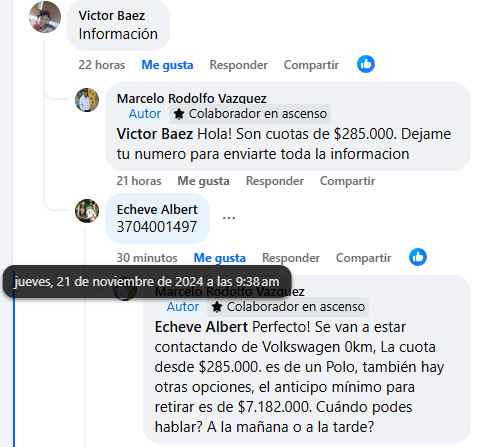Click the Colaborador en ascenso star badge in last reply

[288, 307]
